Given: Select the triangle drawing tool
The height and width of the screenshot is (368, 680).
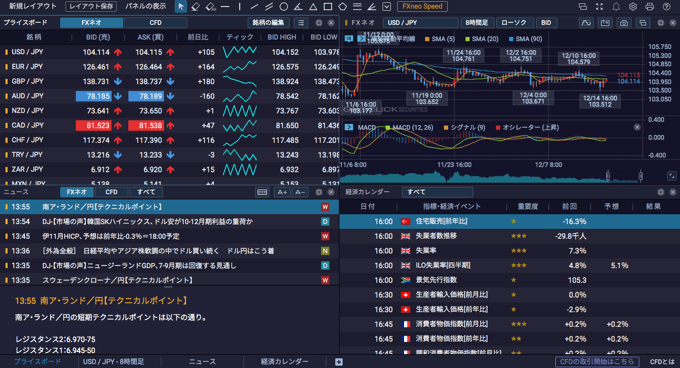Looking at the screenshot, I should [313, 7].
